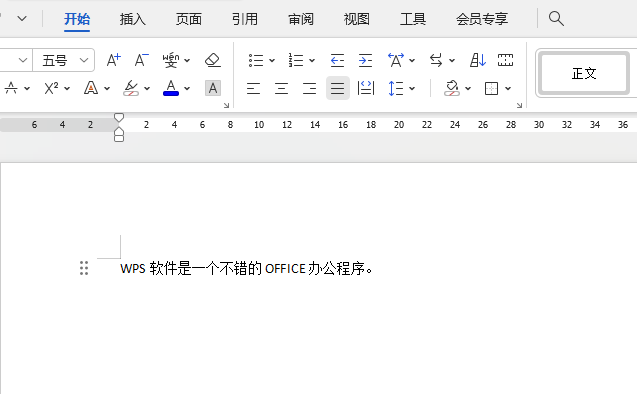Increase indent with the indent icon

pyautogui.click(x=365, y=60)
